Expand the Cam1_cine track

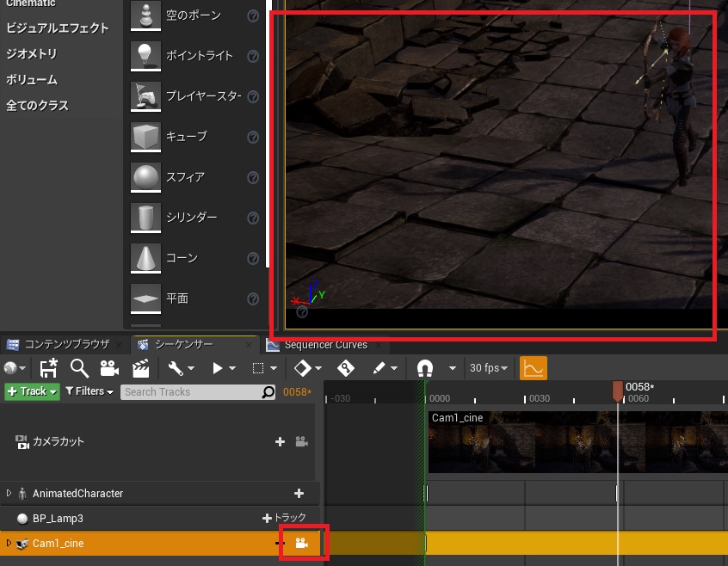(x=9, y=543)
